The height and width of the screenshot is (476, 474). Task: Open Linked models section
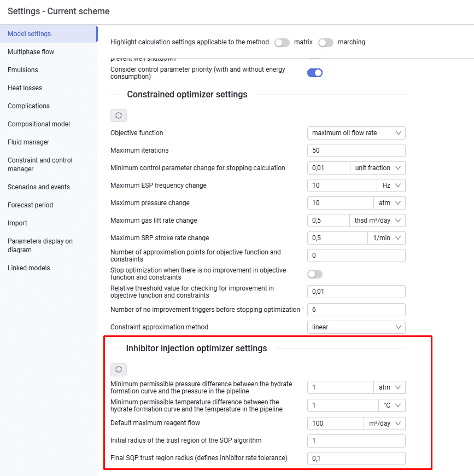point(49,268)
